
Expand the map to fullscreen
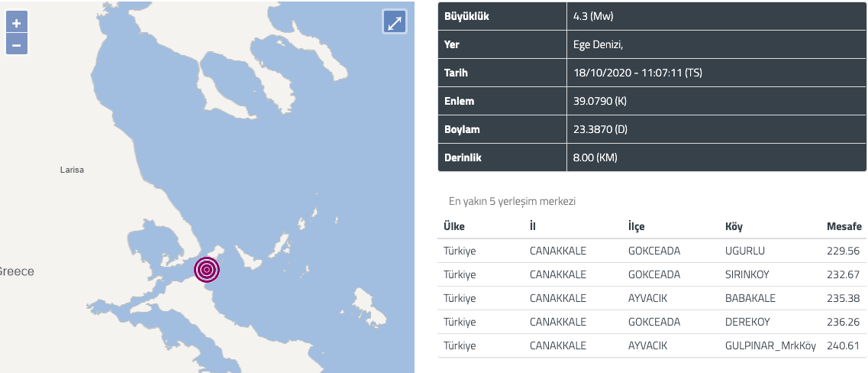pyautogui.click(x=395, y=23)
